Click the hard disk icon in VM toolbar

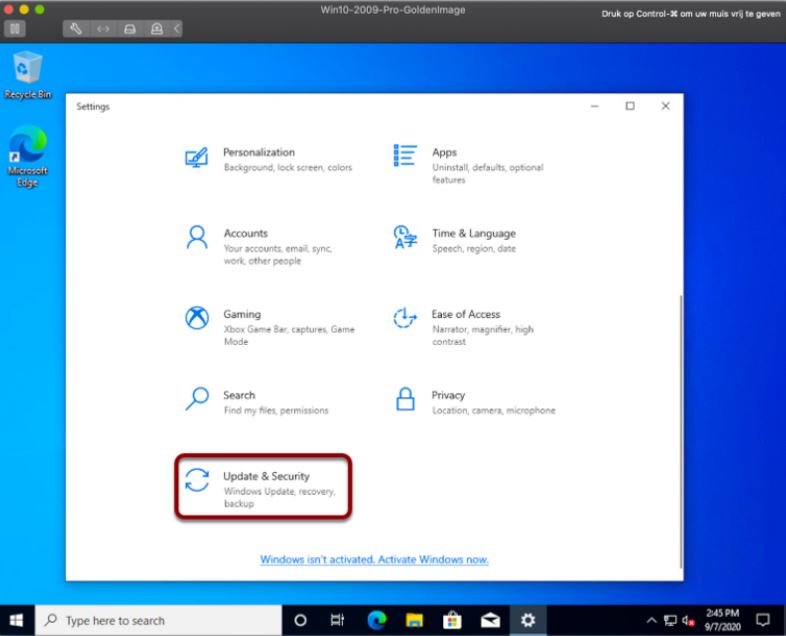pos(130,29)
